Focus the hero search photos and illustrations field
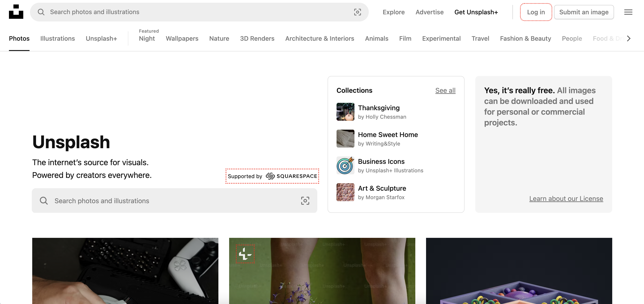The image size is (644, 304). tap(175, 201)
